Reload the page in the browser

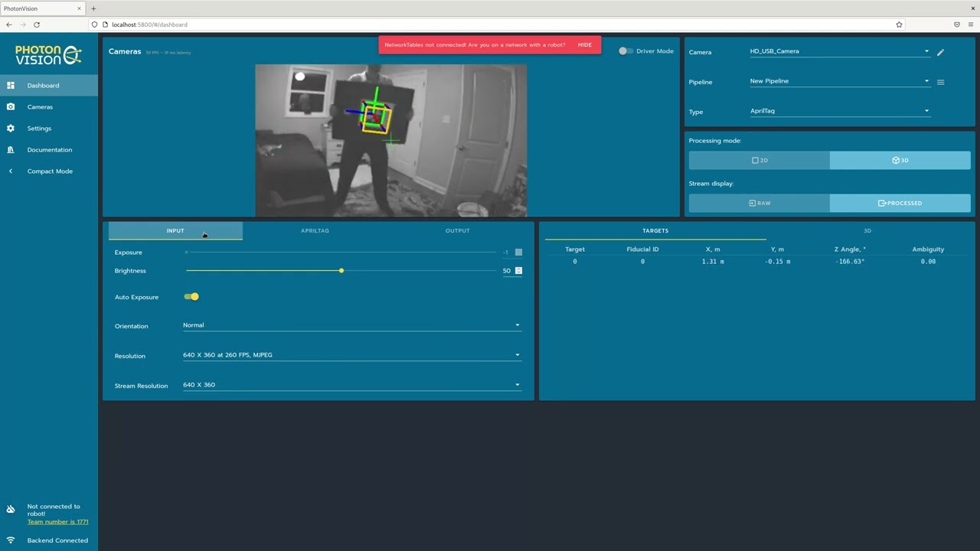coord(37,24)
